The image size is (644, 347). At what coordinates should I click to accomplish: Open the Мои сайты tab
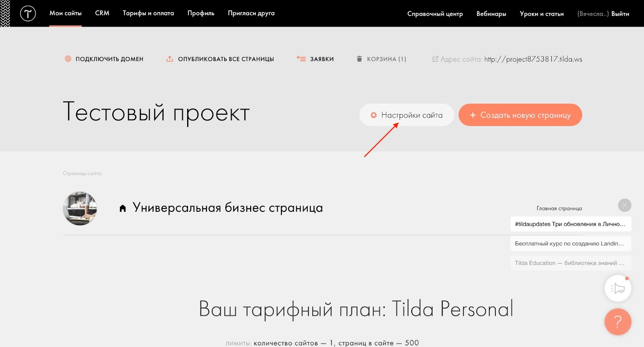[x=66, y=13]
